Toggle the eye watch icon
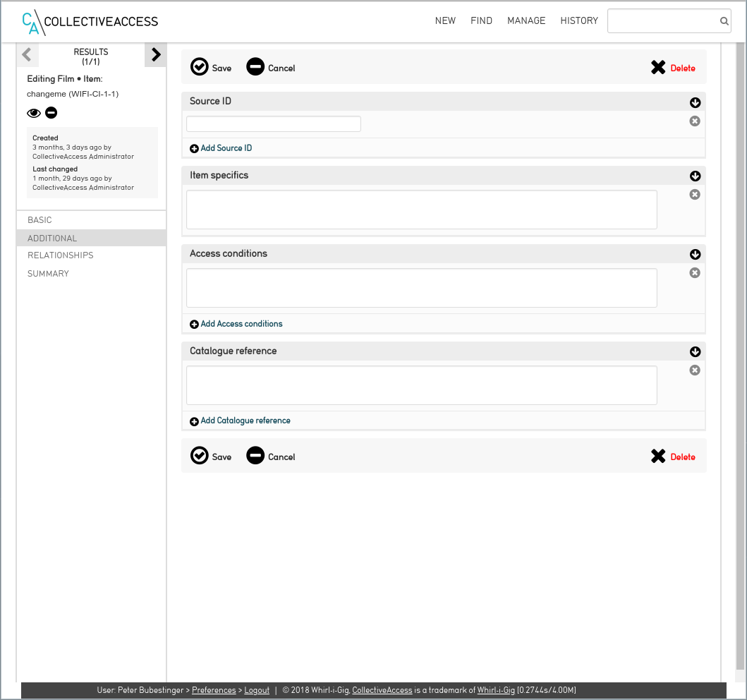 [34, 113]
